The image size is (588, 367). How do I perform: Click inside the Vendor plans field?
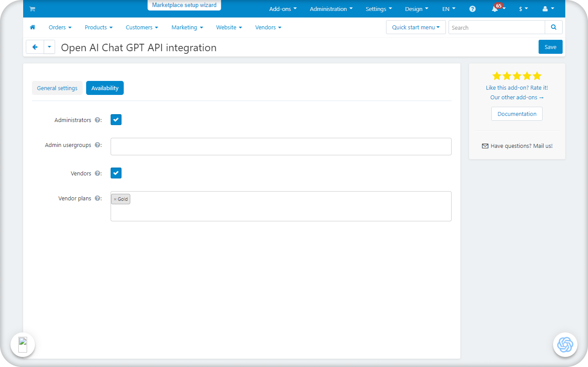[x=281, y=206]
